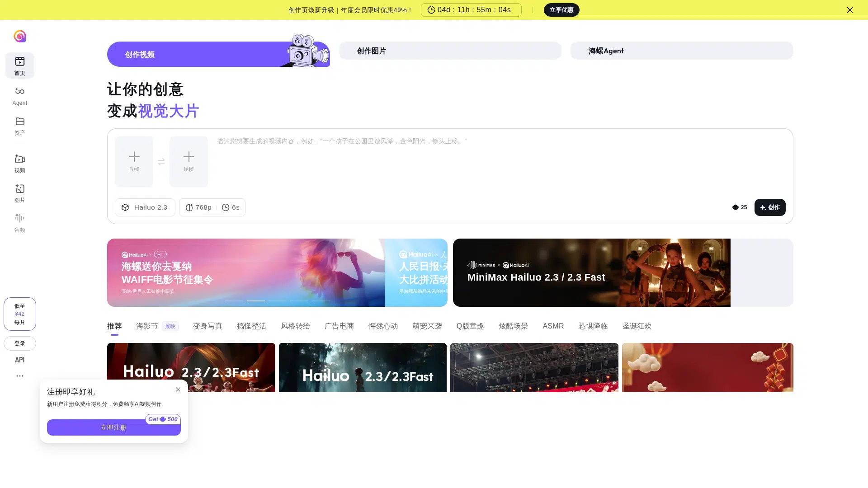The image size is (868, 488).
Task: Open the three-dot more menu in sidebar
Action: 19,376
